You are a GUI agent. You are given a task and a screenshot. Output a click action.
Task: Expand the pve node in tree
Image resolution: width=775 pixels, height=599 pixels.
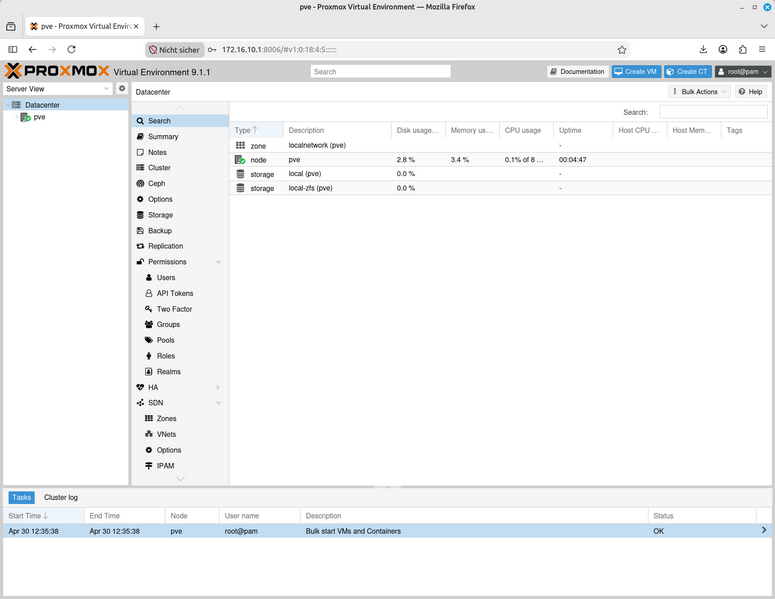[x=17, y=117]
